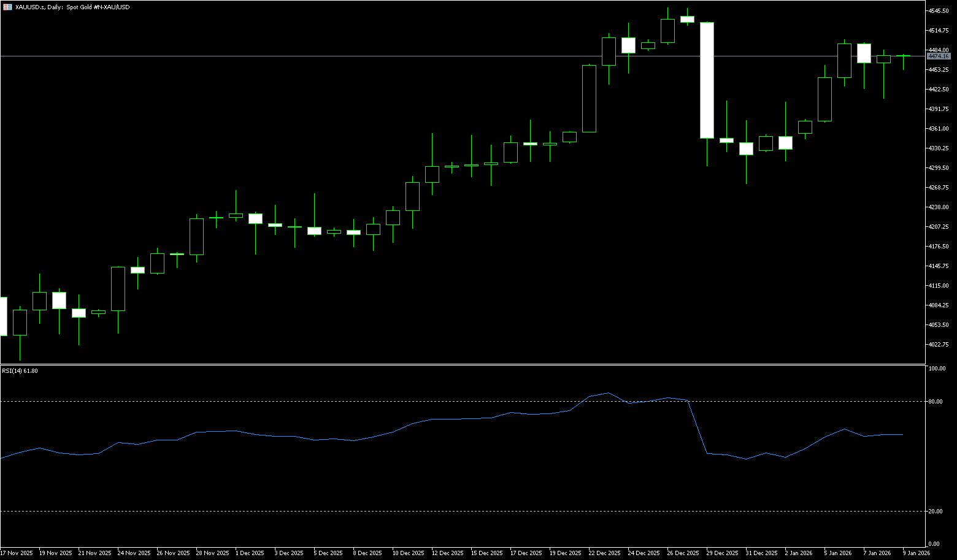Click the RSI 80.00 level label
The image size is (957, 560).
[x=936, y=402]
